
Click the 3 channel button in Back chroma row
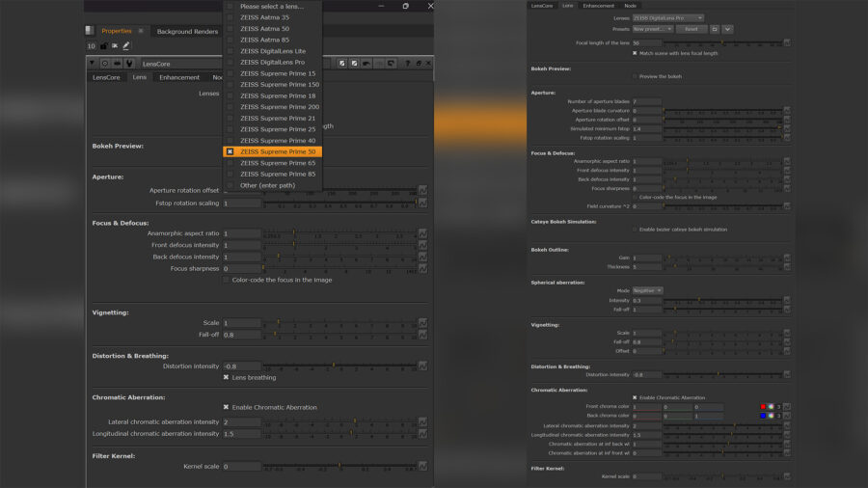click(x=778, y=416)
